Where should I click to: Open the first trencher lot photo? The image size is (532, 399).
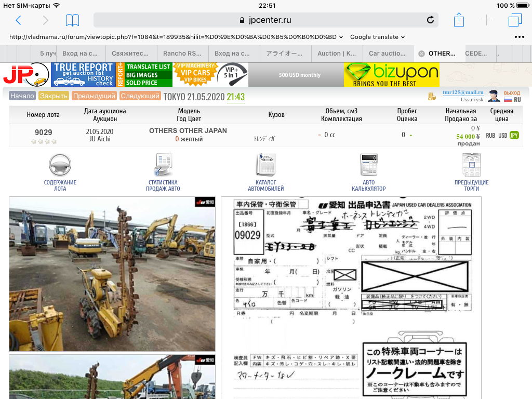(112, 274)
